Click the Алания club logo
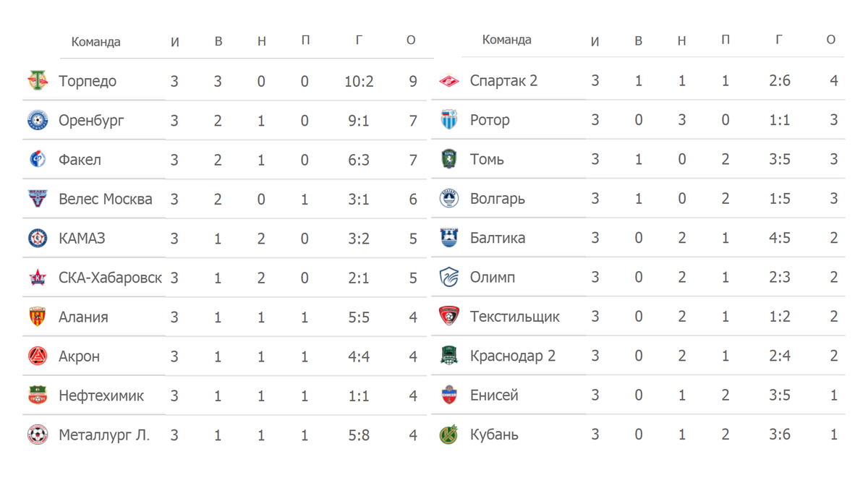The image size is (868, 488). pos(38,317)
